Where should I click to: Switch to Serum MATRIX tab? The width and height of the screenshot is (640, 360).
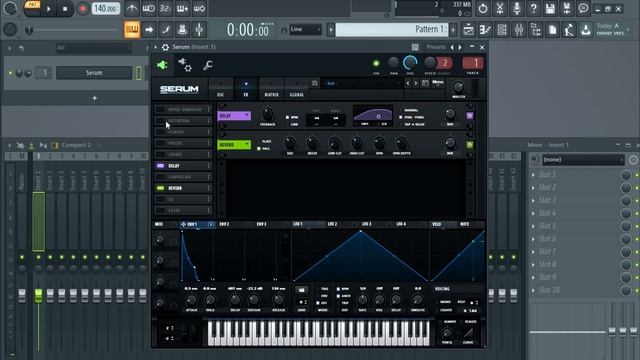coord(271,89)
